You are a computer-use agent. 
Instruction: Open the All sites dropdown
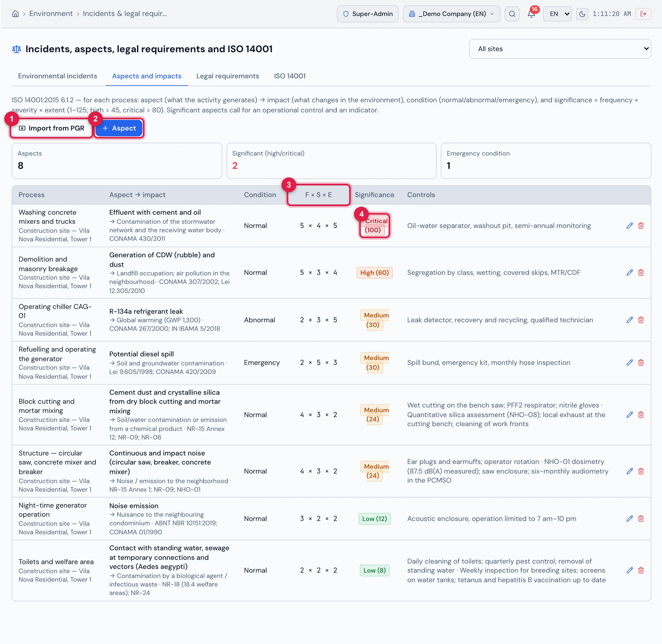[x=560, y=49]
